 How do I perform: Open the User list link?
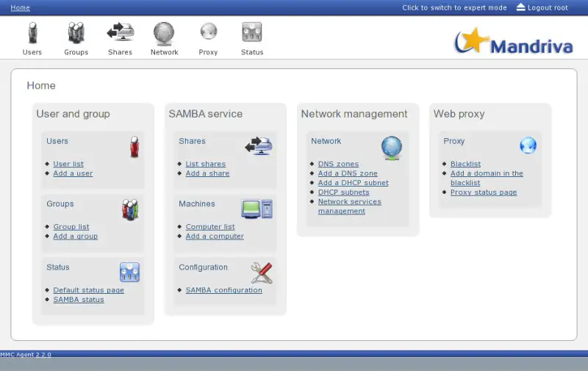tap(68, 164)
